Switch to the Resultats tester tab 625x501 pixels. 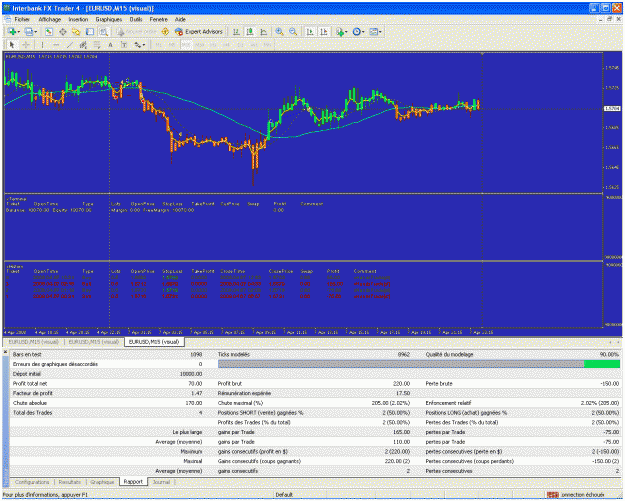pyautogui.click(x=70, y=482)
